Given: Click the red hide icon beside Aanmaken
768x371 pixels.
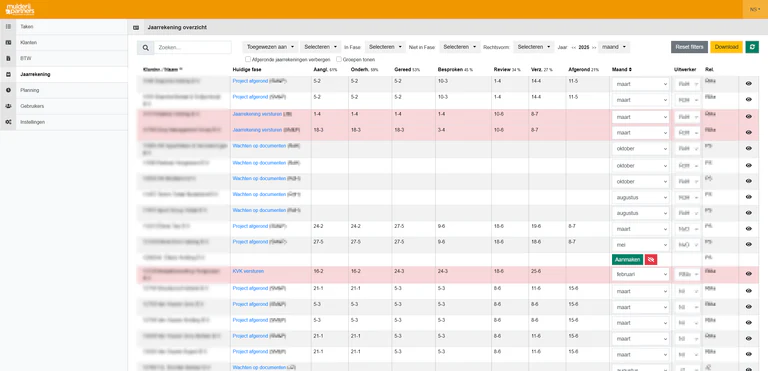Looking at the screenshot, I should [x=651, y=259].
